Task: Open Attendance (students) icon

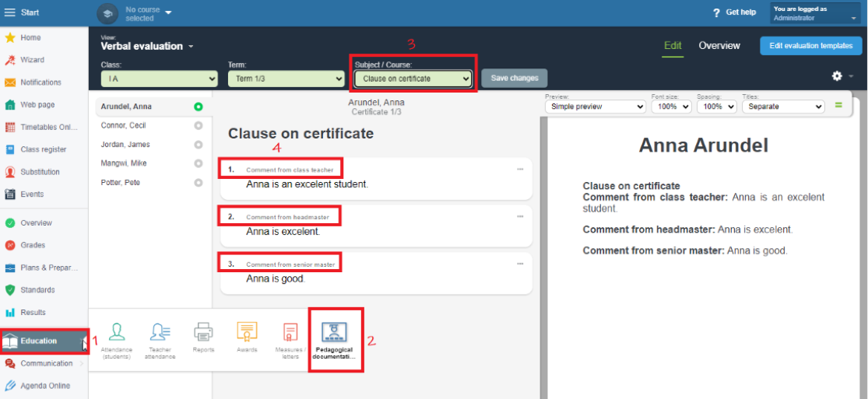Action: (116, 331)
